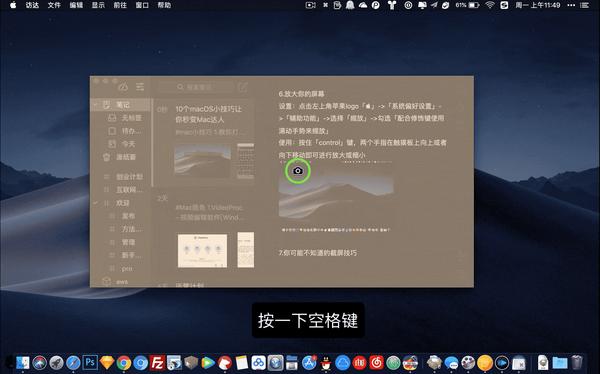Open the Notification Center icon
This screenshot has height=374, width=600.
pyautogui.click(x=584, y=5)
